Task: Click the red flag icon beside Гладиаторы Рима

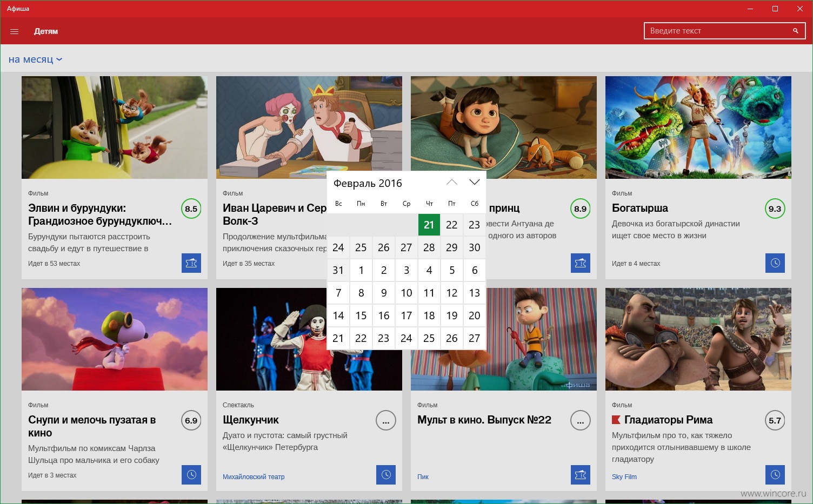Action: pyautogui.click(x=616, y=420)
